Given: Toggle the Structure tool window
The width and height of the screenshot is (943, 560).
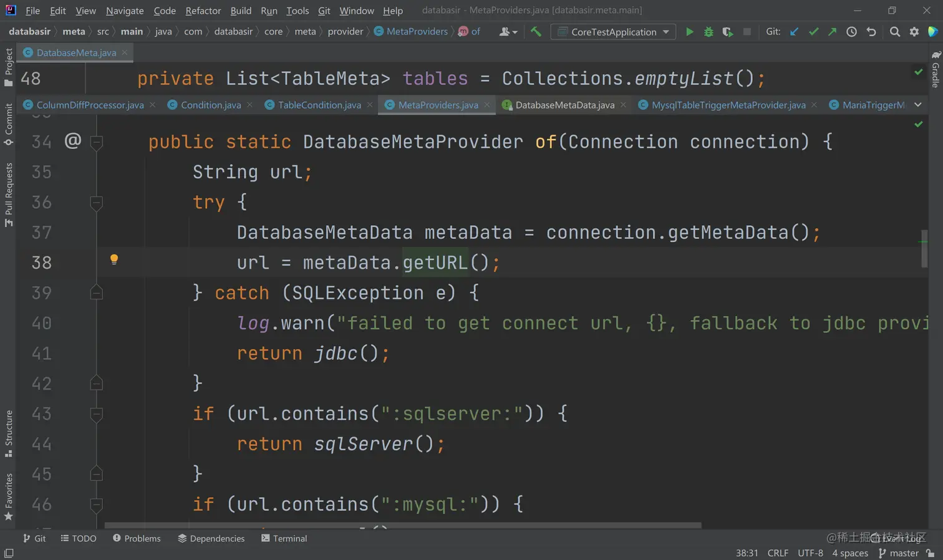Looking at the screenshot, I should [x=9, y=433].
